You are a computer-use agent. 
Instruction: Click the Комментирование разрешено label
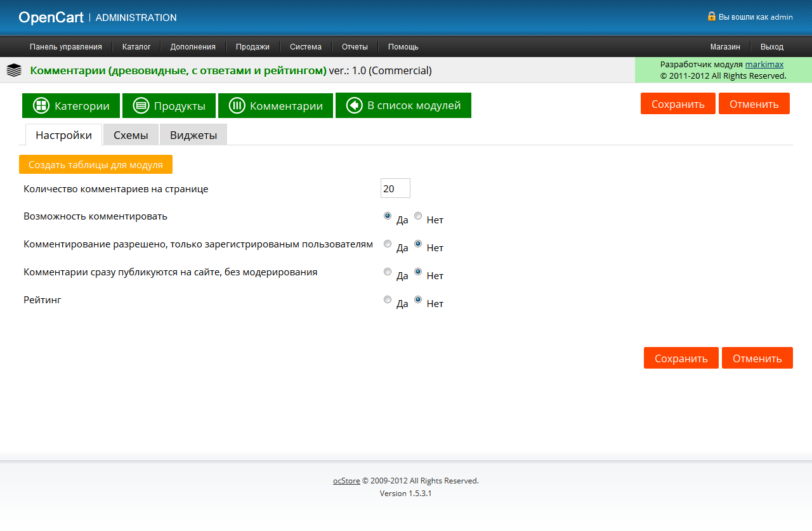click(x=199, y=244)
